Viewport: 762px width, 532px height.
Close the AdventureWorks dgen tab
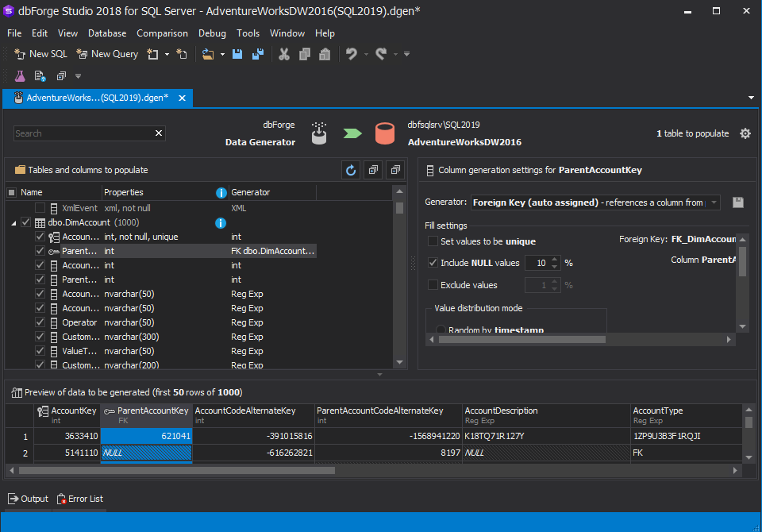pyautogui.click(x=183, y=98)
